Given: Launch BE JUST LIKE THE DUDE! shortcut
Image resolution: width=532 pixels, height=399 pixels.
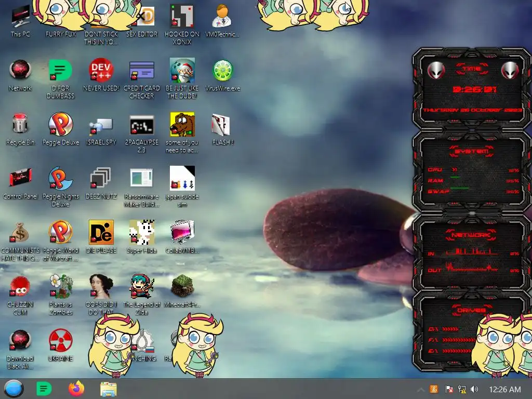Looking at the screenshot, I should pos(182,79).
